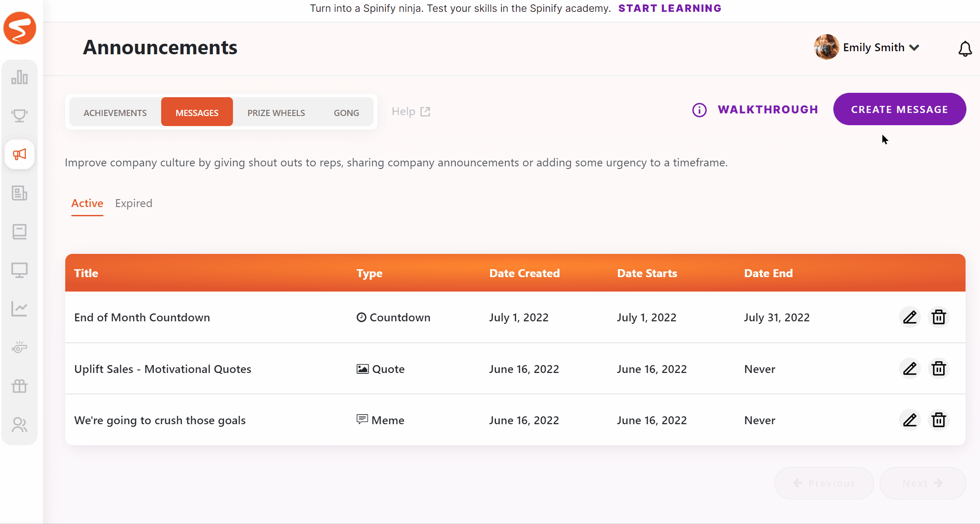The height and width of the screenshot is (524, 980).
Task: Open the users people sidebar icon
Action: 19,425
